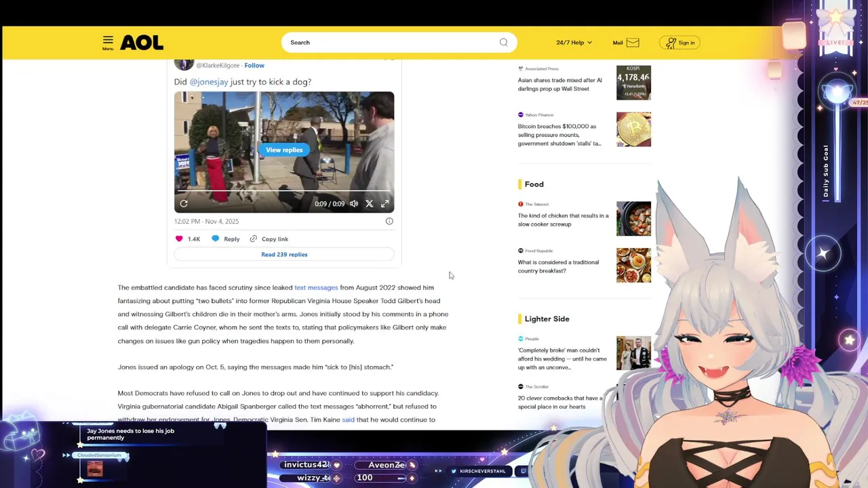Click the chat message about Jay Jones

[x=130, y=434]
